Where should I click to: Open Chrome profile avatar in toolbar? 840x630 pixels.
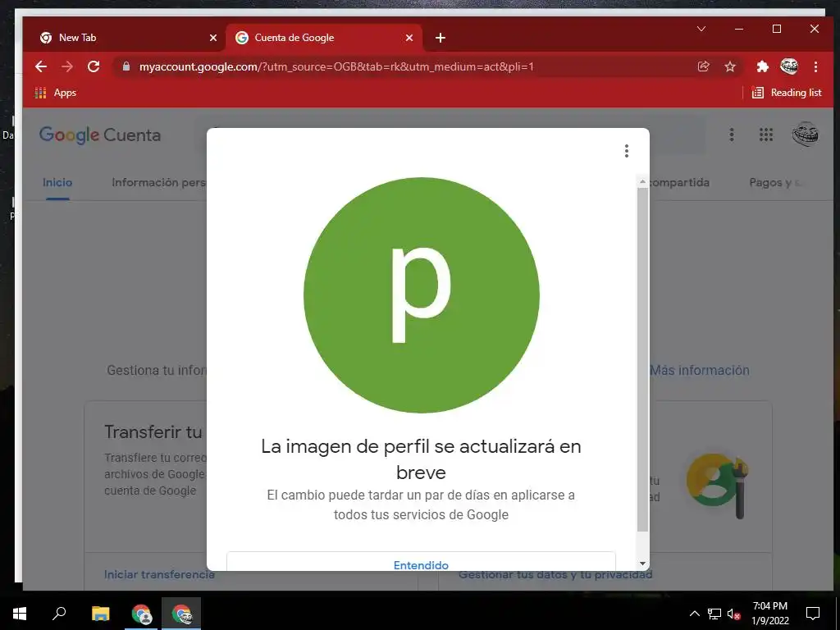click(x=789, y=66)
